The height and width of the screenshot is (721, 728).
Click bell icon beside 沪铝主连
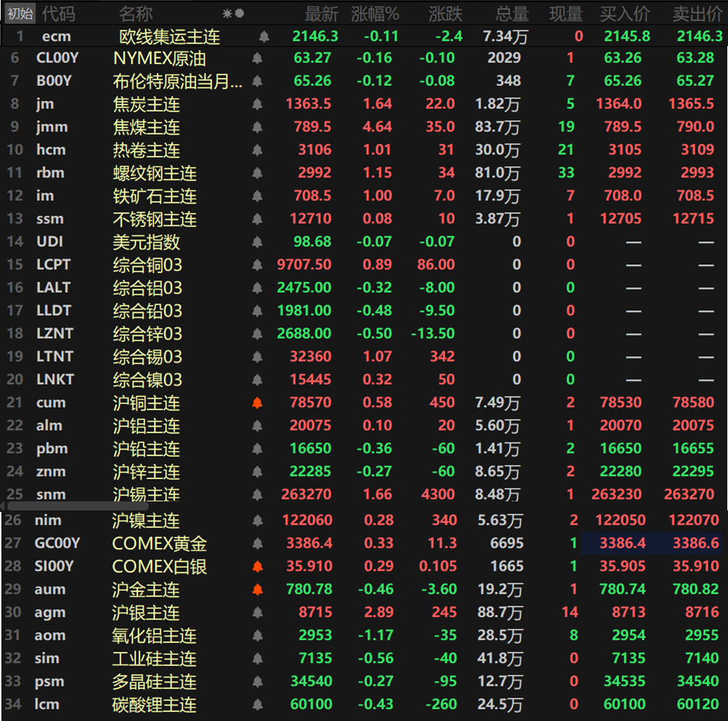tap(257, 426)
